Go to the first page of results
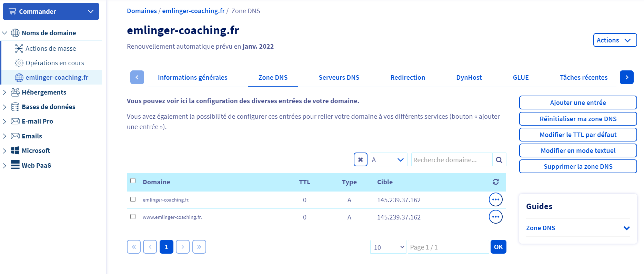The height and width of the screenshot is (274, 644). (134, 247)
